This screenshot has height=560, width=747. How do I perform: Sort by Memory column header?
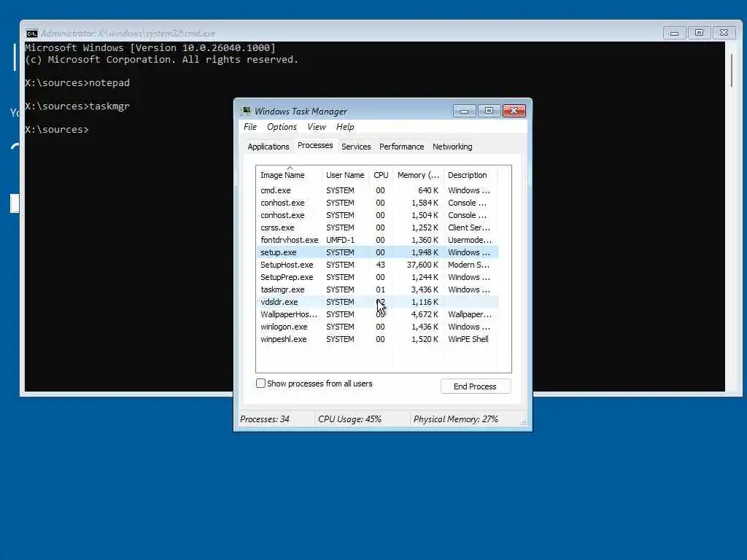[x=418, y=175]
